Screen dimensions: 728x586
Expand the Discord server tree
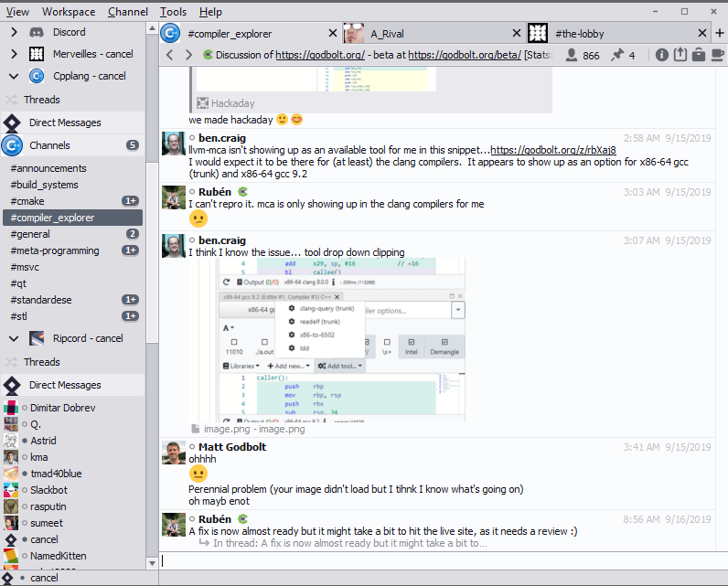(x=14, y=32)
